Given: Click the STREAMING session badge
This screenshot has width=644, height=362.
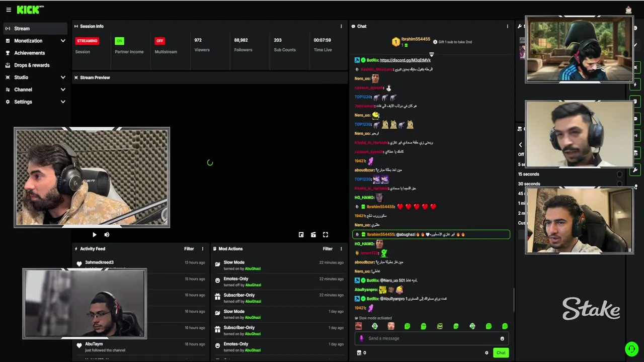Looking at the screenshot, I should (x=87, y=41).
